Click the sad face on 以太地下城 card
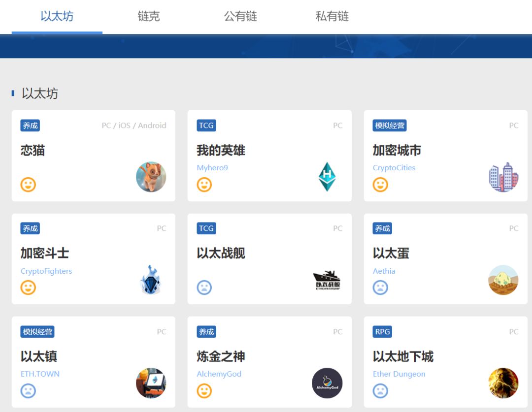Screen dimensions: 532x412 (380, 391)
